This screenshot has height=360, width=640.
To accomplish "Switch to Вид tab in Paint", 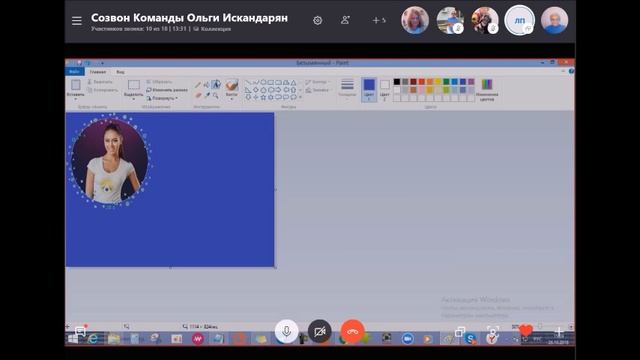I will point(120,72).
